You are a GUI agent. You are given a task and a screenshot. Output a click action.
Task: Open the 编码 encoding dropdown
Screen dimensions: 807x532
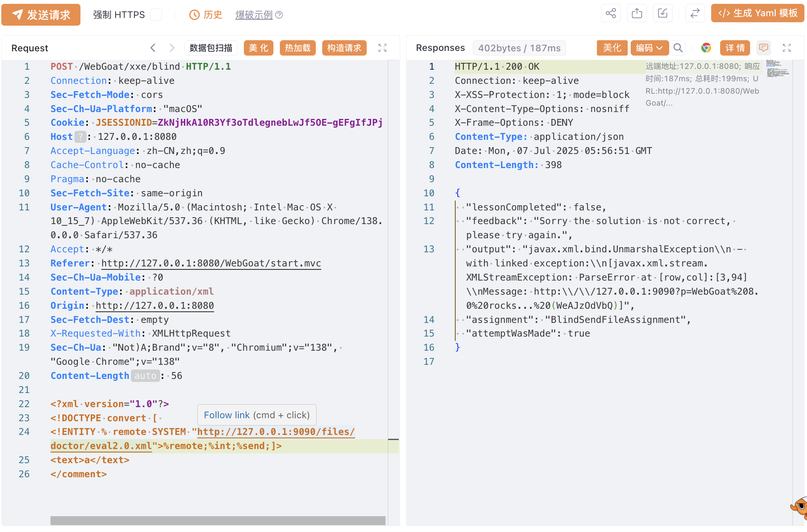click(649, 48)
